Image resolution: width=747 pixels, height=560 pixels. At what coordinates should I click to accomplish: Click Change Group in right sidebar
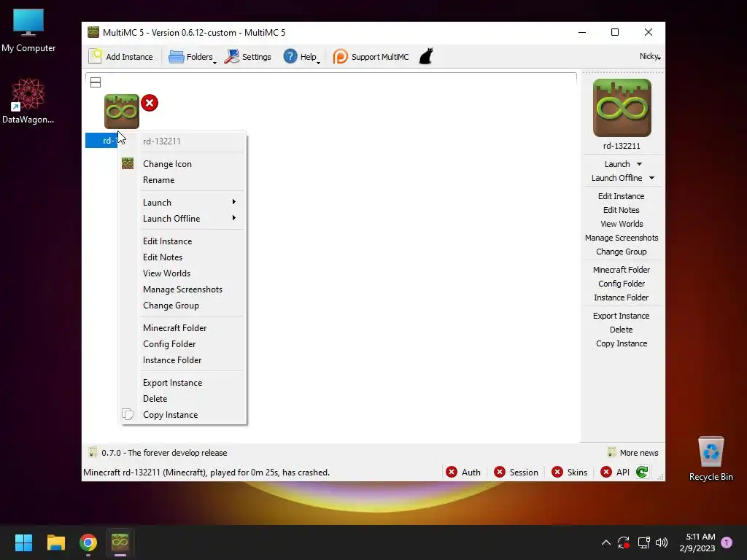[x=622, y=252]
